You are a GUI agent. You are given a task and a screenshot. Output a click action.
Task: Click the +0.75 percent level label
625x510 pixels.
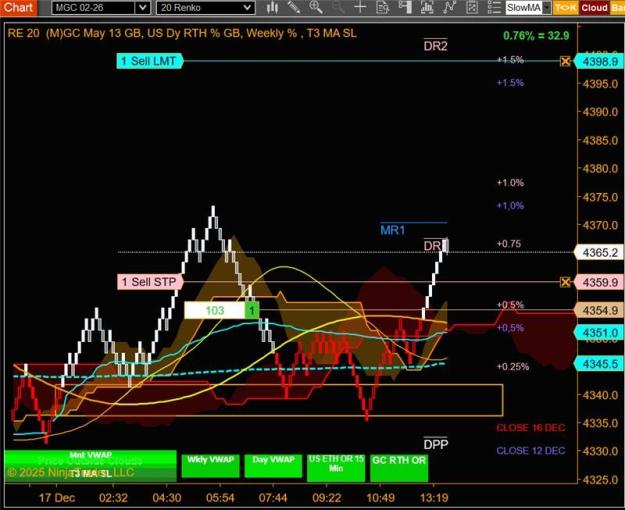(509, 244)
